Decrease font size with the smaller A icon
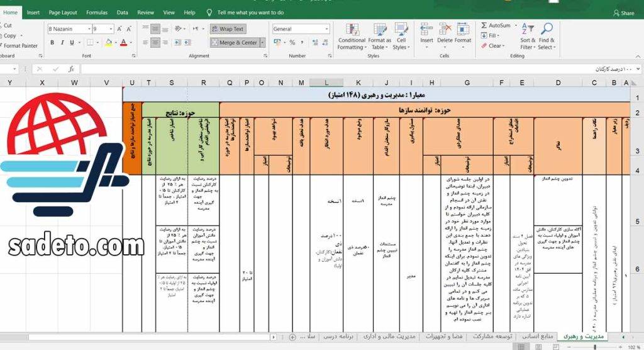 click(x=129, y=29)
